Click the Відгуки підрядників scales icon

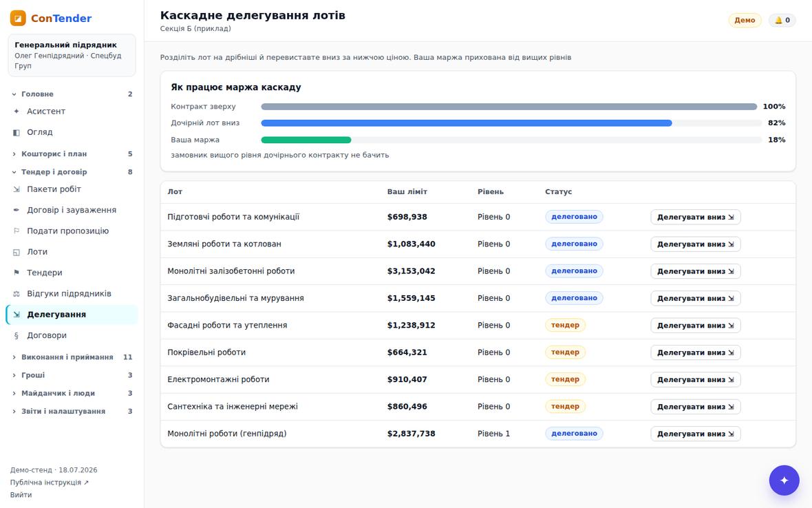click(x=16, y=294)
